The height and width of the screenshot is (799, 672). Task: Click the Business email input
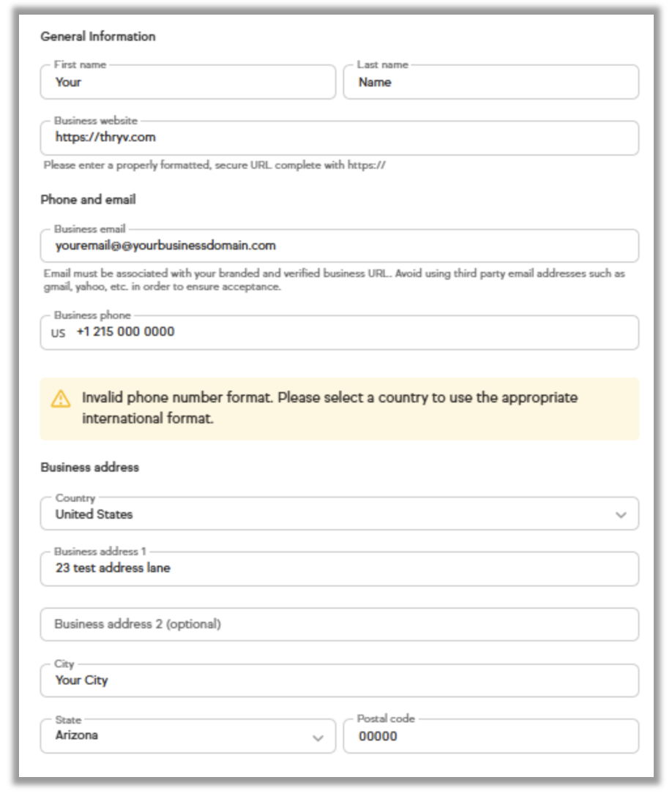point(339,246)
